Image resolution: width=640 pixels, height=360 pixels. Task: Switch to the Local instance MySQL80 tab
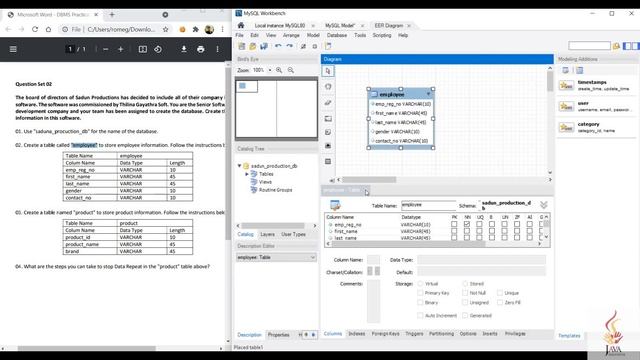tap(280, 25)
